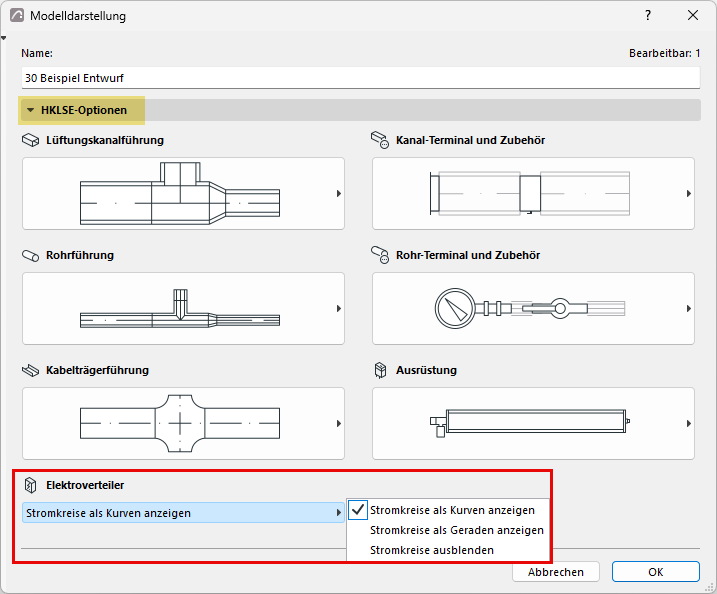Click the duct terminal preview thumbnail
The image size is (717, 594).
(533, 193)
